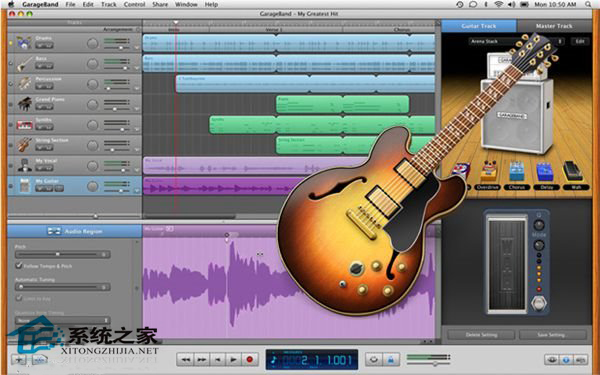Select the Grand Piano track icon
600x375 pixels.
24,104
